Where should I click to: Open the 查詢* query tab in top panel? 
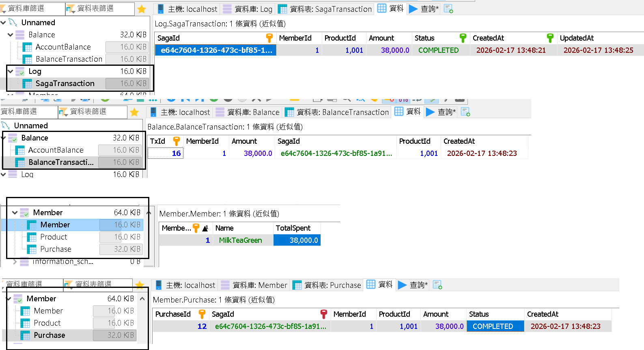(x=424, y=9)
